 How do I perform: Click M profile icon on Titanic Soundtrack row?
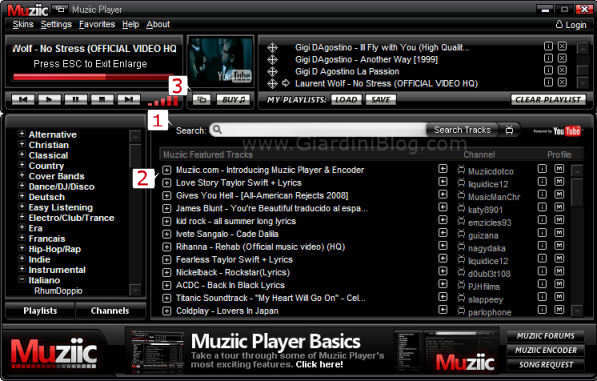click(x=559, y=297)
